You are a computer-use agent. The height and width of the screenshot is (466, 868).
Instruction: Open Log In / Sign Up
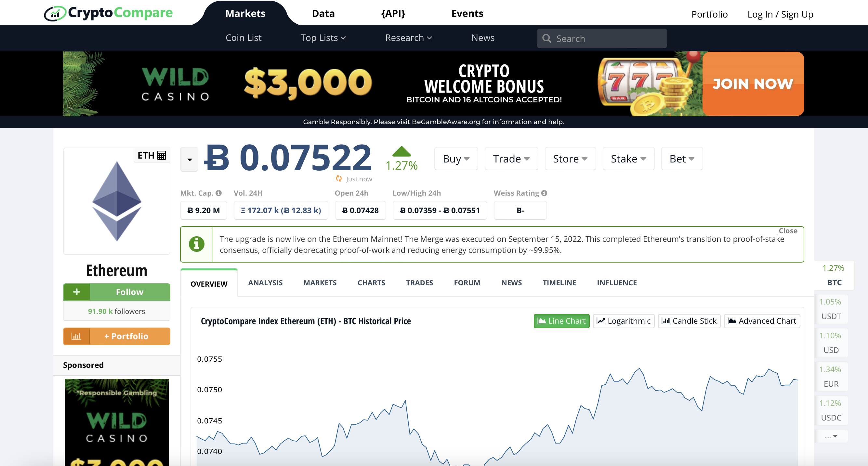click(780, 14)
